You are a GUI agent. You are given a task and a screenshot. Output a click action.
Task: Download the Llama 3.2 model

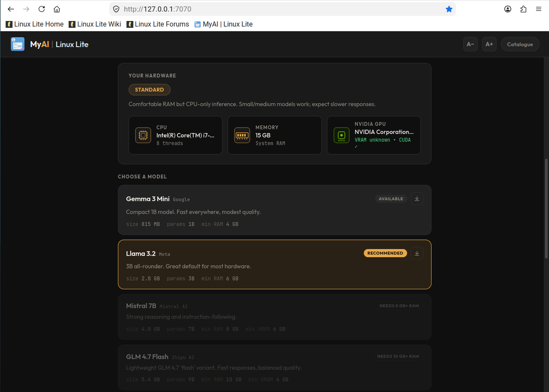(417, 253)
